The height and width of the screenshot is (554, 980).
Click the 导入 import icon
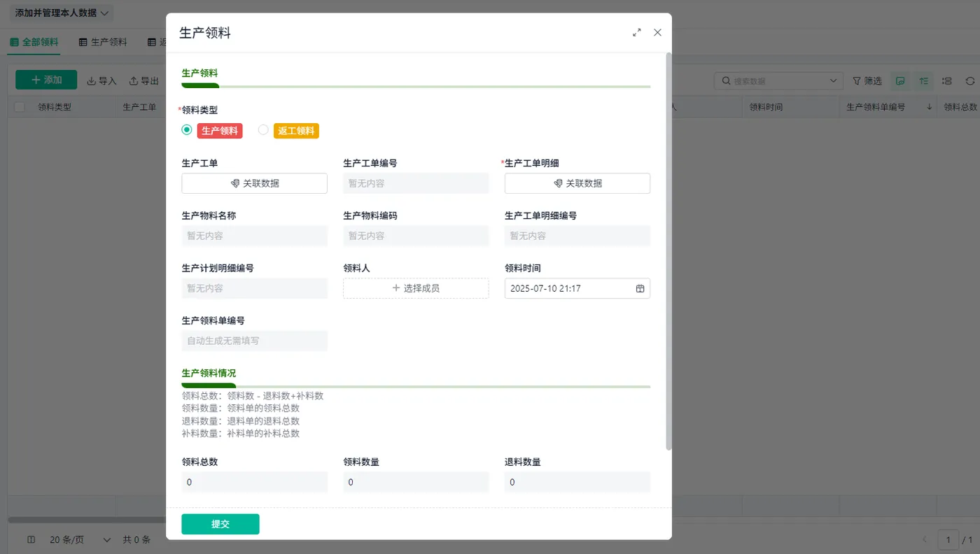[x=91, y=81]
